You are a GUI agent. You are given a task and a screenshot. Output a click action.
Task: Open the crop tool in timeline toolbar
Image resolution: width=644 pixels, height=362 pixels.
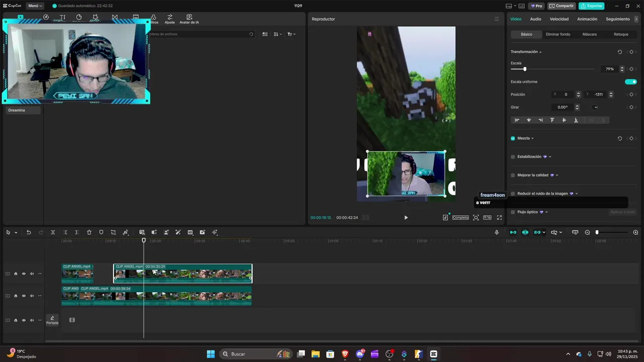[x=113, y=232]
